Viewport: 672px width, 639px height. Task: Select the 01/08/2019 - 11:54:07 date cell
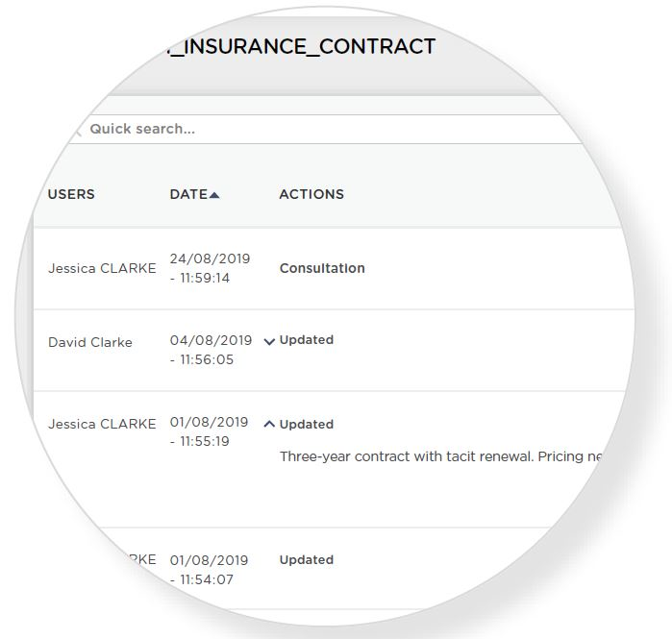coord(209,570)
